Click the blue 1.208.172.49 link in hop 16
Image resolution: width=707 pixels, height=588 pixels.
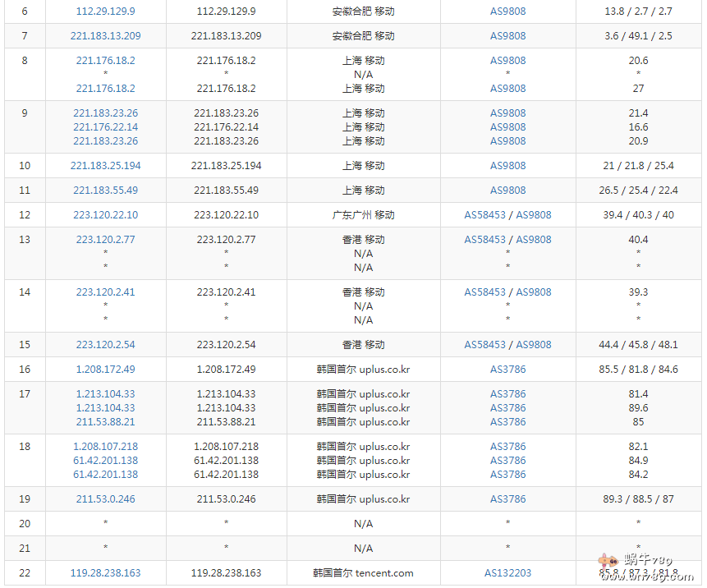click(105, 370)
